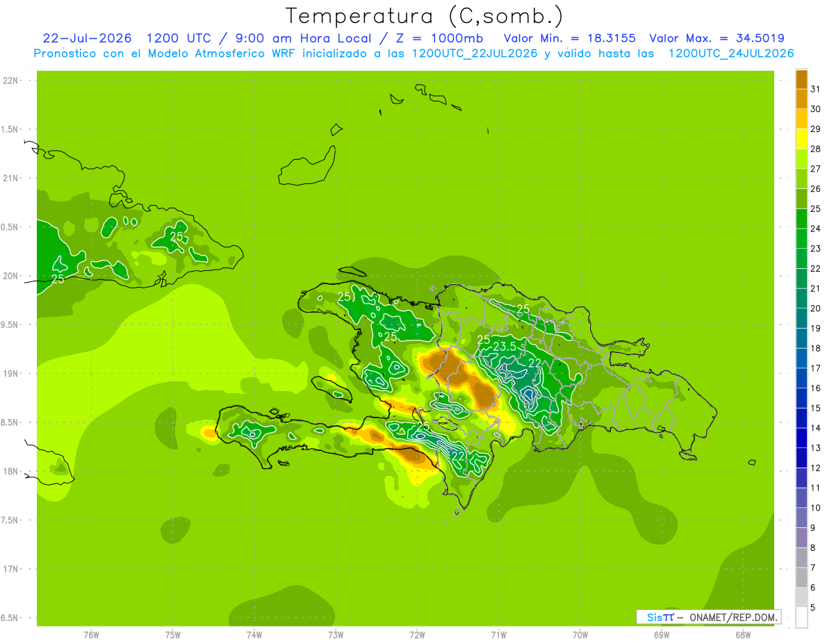The width and height of the screenshot is (834, 644).
Task: Click "1200UTC_22JUL2026" initialization time text
Action: tap(475, 53)
